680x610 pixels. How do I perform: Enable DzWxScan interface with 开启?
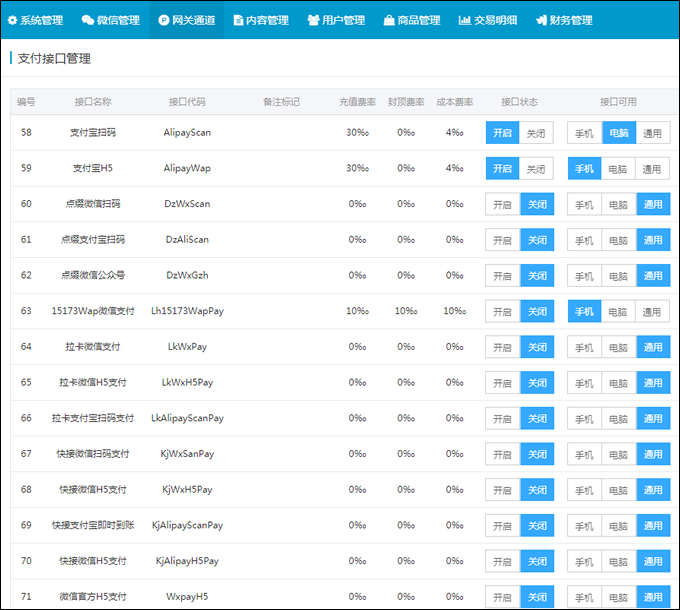point(503,204)
